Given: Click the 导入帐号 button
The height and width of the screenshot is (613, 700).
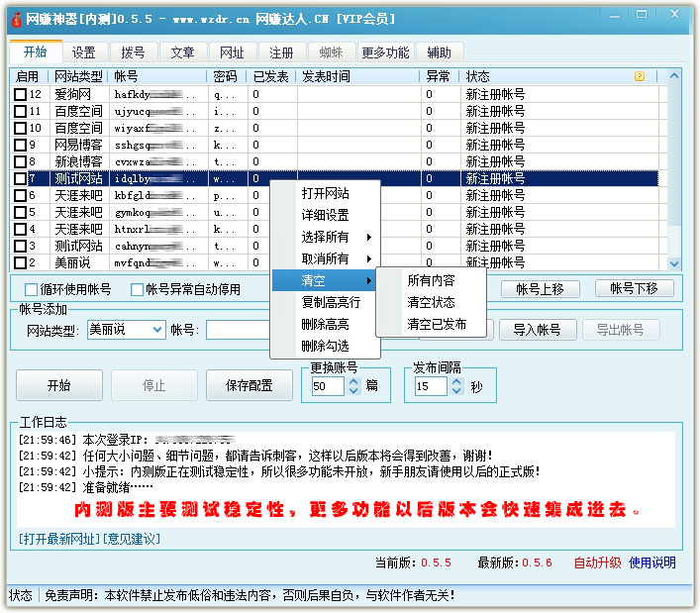Looking at the screenshot, I should click(x=538, y=330).
